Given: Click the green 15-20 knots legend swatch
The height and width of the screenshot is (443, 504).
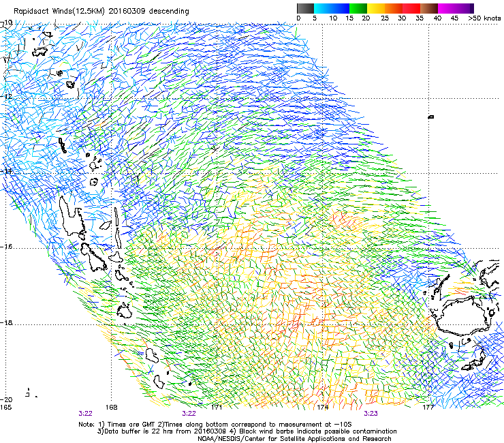Looking at the screenshot, I should (x=358, y=8).
